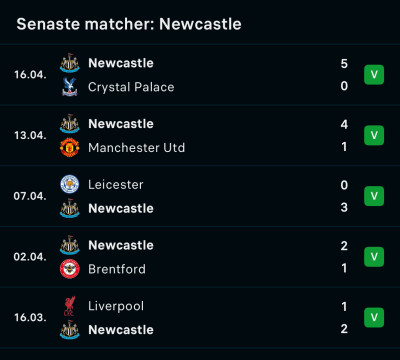Click the green V badge for Crystal Palace match
Screen dimensions: 400x360
click(374, 75)
